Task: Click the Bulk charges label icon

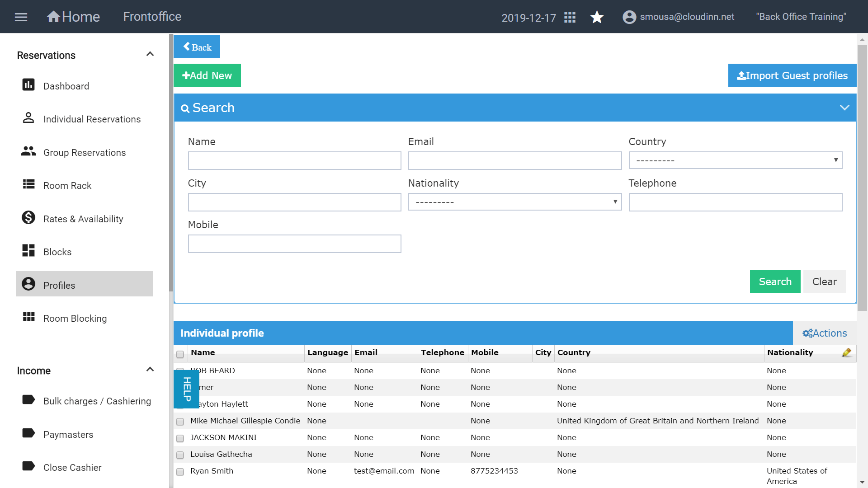Action: click(x=28, y=399)
